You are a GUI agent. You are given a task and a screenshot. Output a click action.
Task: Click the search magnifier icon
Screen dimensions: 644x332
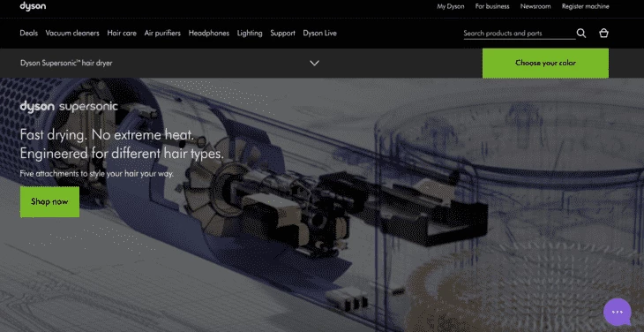[x=581, y=34]
